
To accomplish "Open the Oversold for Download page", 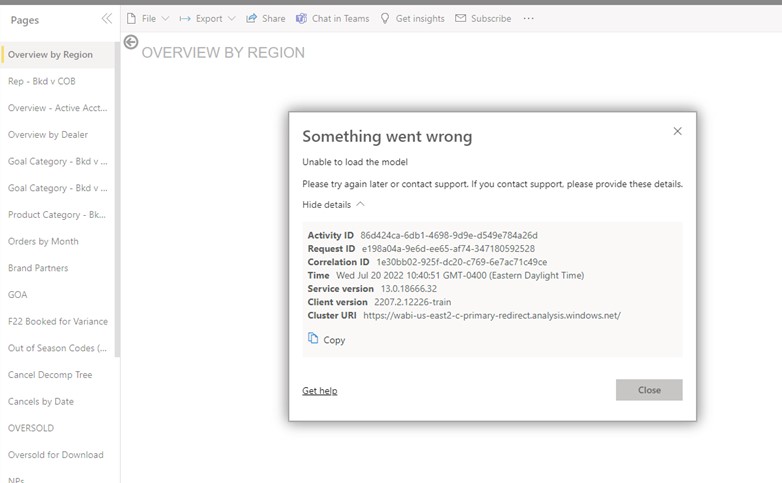I will [57, 455].
